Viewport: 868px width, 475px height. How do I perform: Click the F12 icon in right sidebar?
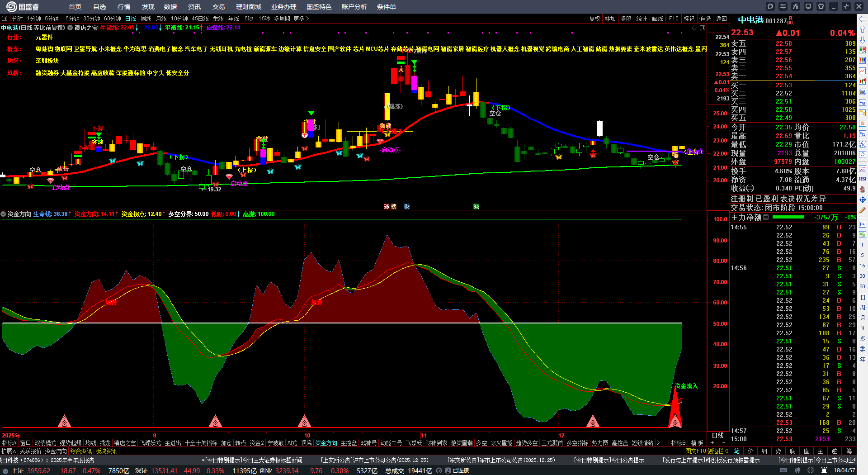(863, 134)
